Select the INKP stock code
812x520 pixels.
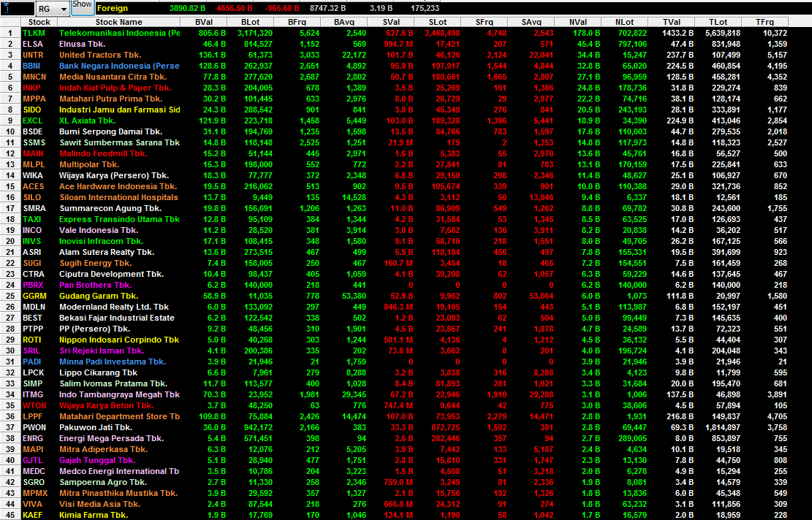click(31, 88)
